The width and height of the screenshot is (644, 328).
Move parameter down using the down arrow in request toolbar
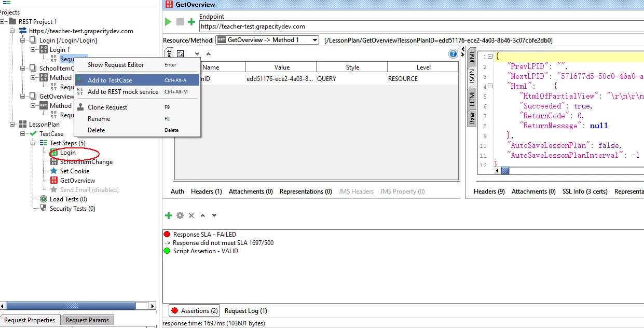click(x=197, y=53)
